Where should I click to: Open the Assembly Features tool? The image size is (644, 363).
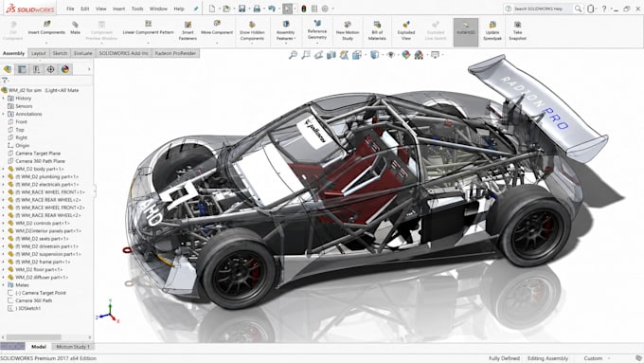click(x=285, y=31)
